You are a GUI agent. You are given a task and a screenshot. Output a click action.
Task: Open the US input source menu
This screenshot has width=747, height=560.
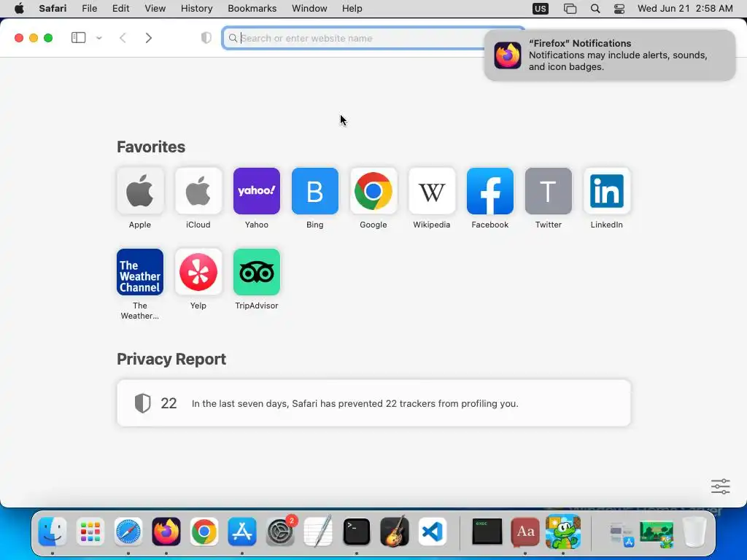tap(541, 9)
